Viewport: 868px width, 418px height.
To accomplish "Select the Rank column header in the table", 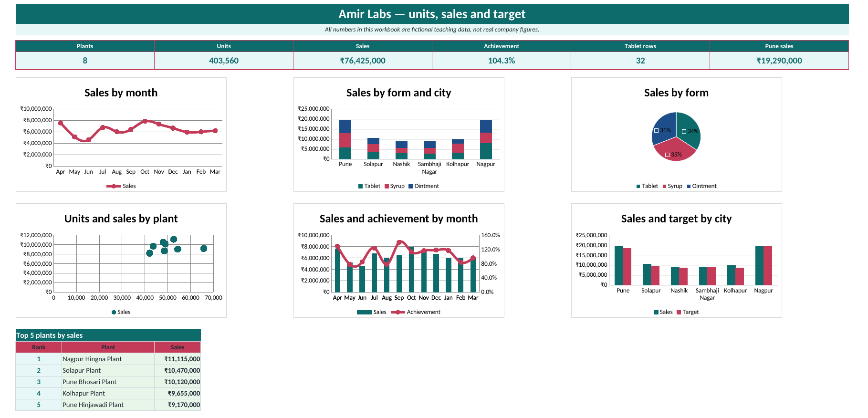I will 39,347.
